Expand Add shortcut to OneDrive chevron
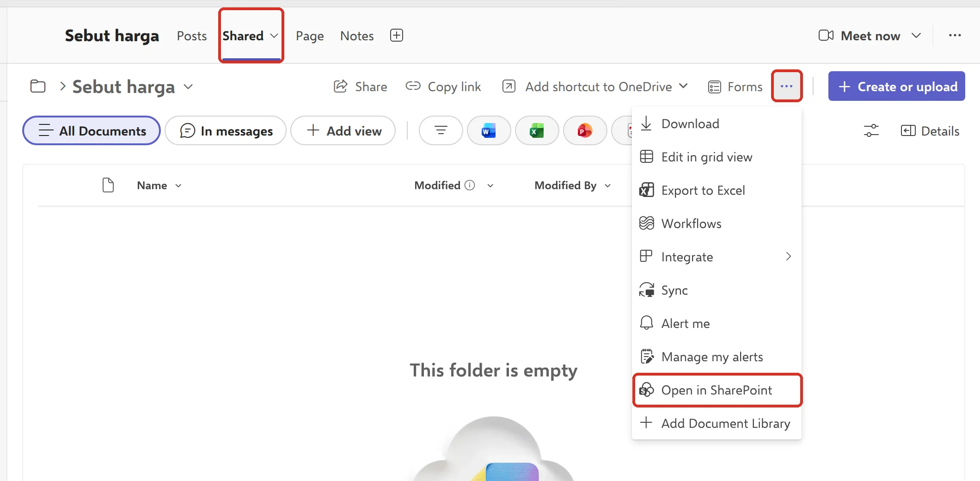980x481 pixels. [683, 86]
